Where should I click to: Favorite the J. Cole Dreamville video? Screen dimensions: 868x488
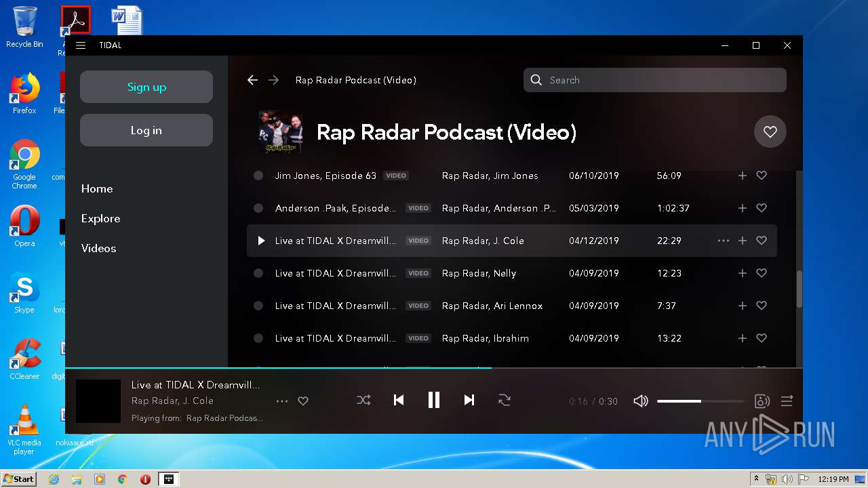coord(762,241)
